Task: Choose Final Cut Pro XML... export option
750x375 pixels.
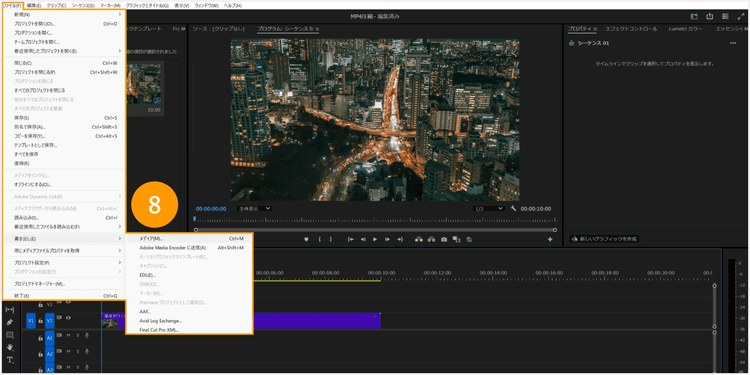Action: (189, 330)
